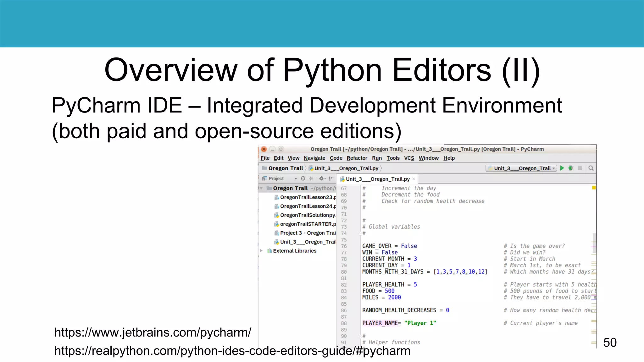Select Project 3 - Oregon Trail file
The width and height of the screenshot is (644, 362).
pyautogui.click(x=305, y=233)
